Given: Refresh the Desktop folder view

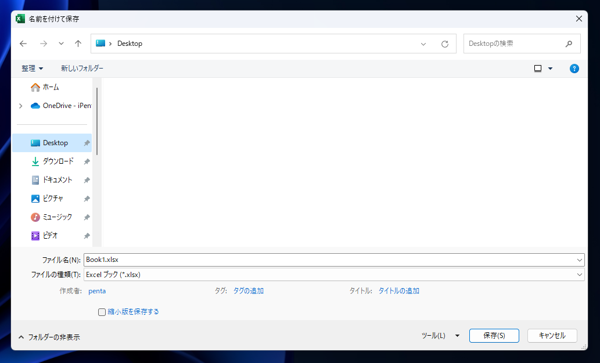Looking at the screenshot, I should click(x=445, y=44).
